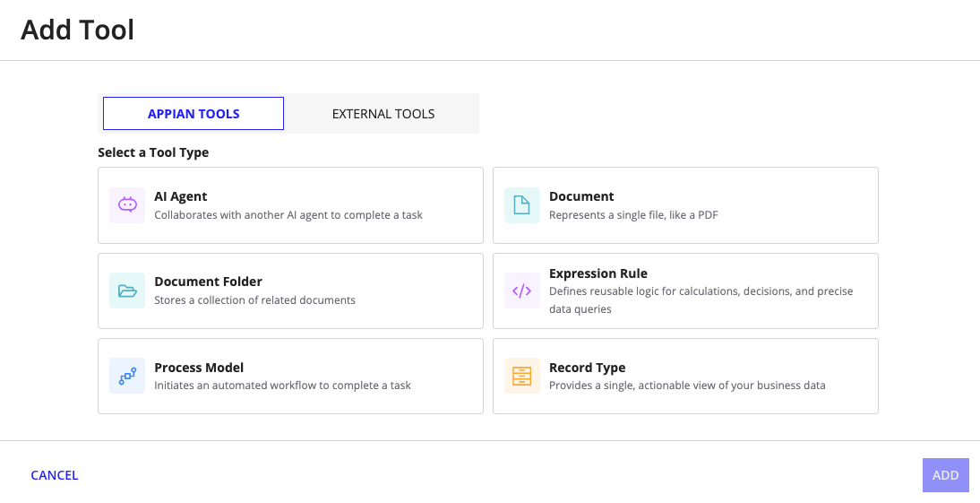Click the 'Select a Tool Type' label
The width and height of the screenshot is (980, 503).
click(x=153, y=152)
